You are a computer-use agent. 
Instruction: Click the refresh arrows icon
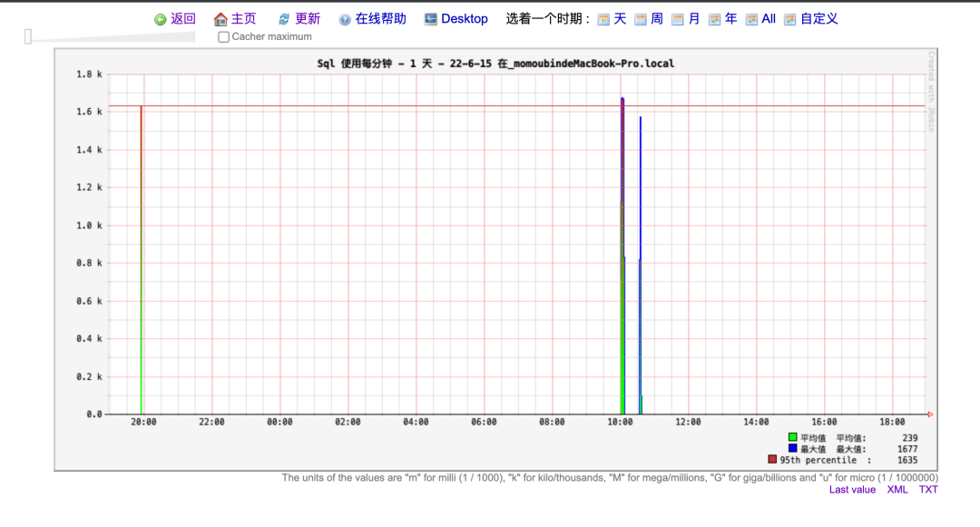click(284, 19)
